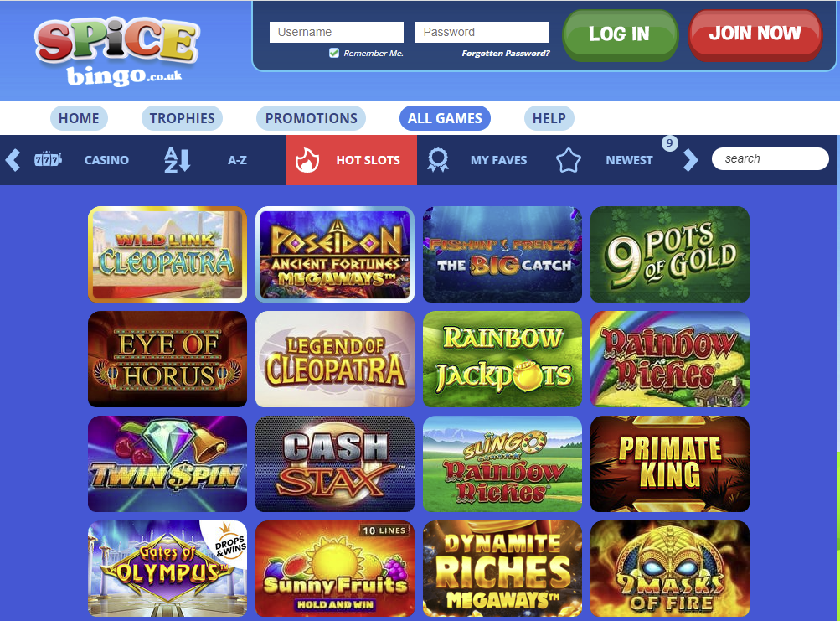Toggle the Remember Me checkbox
This screenshot has width=840, height=621.
coord(334,53)
